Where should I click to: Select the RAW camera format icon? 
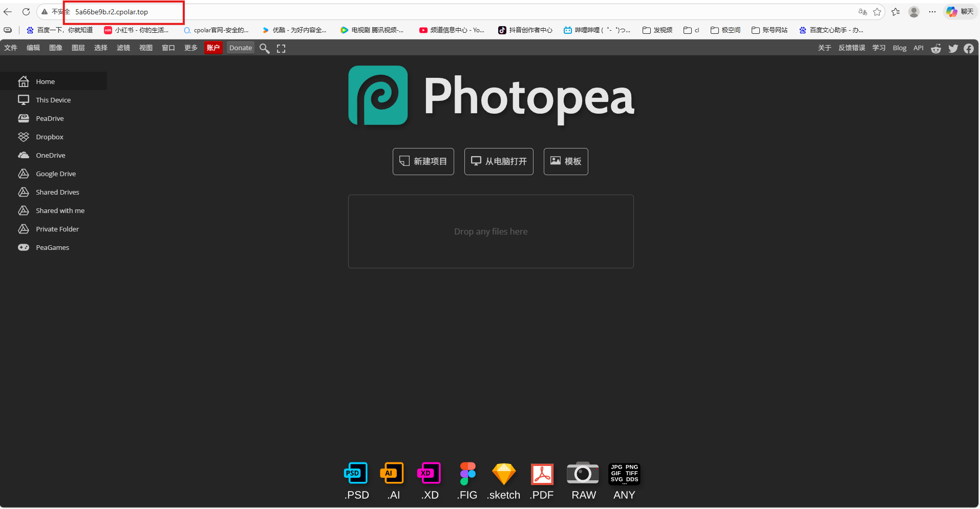583,474
